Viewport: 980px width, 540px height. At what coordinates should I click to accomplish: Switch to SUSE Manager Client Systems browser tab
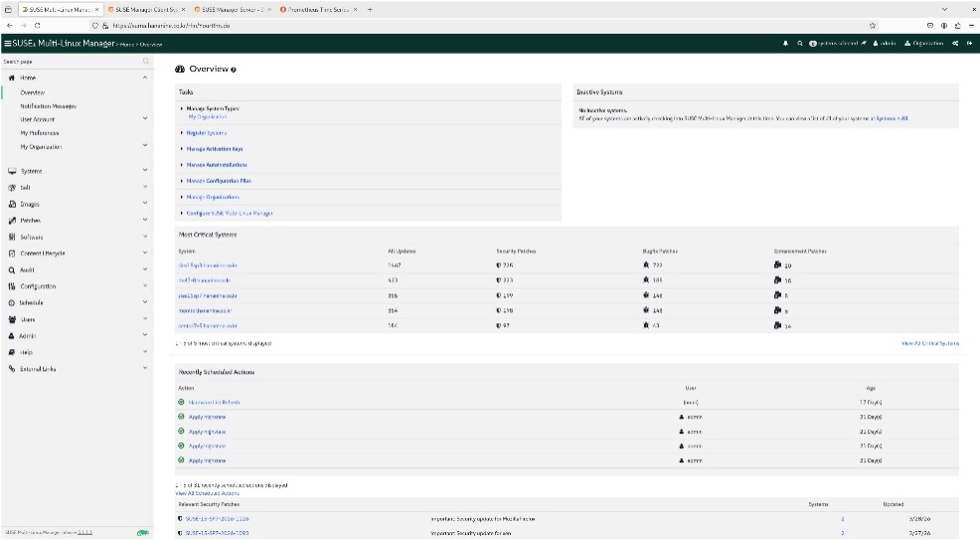[x=146, y=9]
